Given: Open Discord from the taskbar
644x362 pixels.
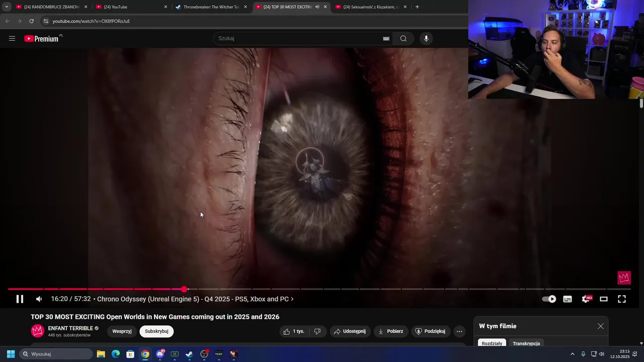Looking at the screenshot, I should pyautogui.click(x=160, y=354).
